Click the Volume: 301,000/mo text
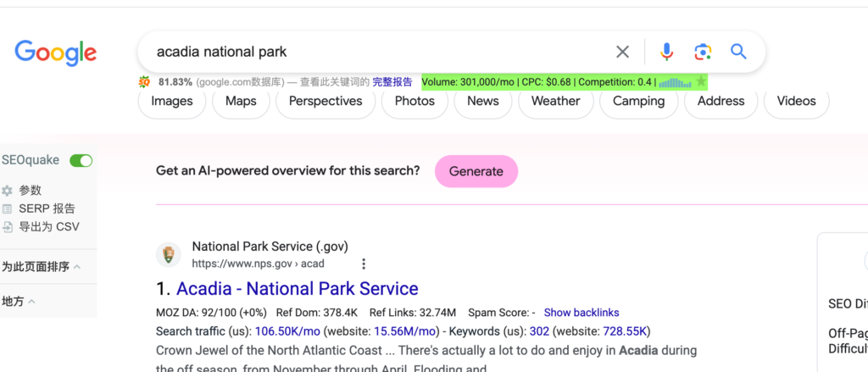The height and width of the screenshot is (372, 868). [468, 82]
